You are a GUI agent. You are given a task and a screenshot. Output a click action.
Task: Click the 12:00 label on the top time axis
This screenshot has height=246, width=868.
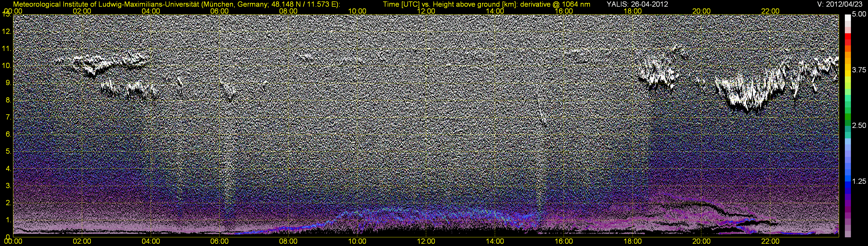tap(426, 11)
